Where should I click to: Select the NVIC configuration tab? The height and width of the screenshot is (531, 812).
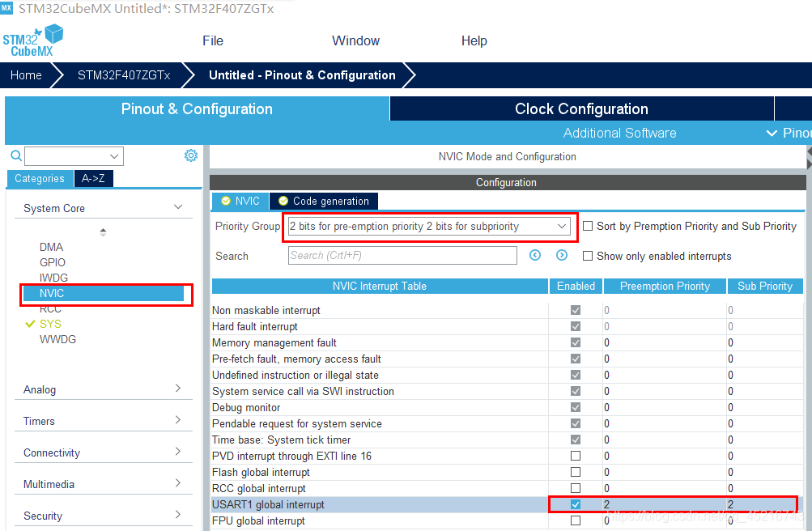(240, 201)
